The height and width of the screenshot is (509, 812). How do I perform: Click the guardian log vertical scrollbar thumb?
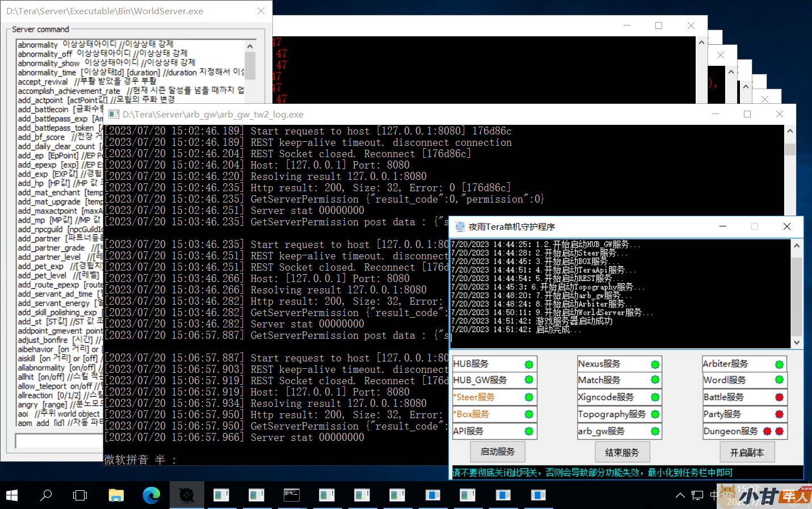(x=796, y=295)
